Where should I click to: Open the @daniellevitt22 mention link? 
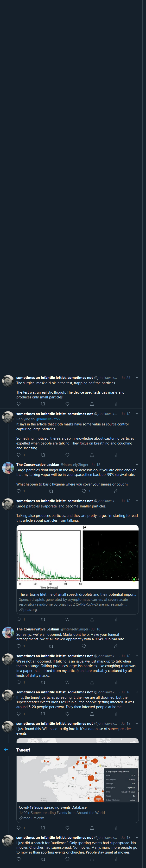48,419
